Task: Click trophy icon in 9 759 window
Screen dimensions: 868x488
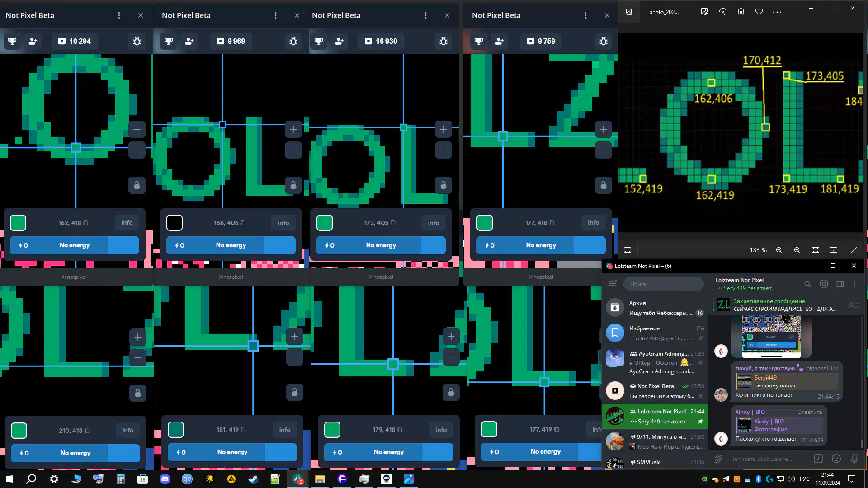Action: [x=479, y=41]
